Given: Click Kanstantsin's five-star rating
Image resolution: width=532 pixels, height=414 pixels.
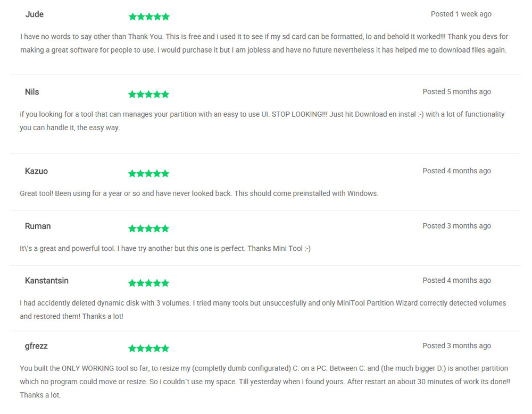Looking at the screenshot, I should point(149,283).
